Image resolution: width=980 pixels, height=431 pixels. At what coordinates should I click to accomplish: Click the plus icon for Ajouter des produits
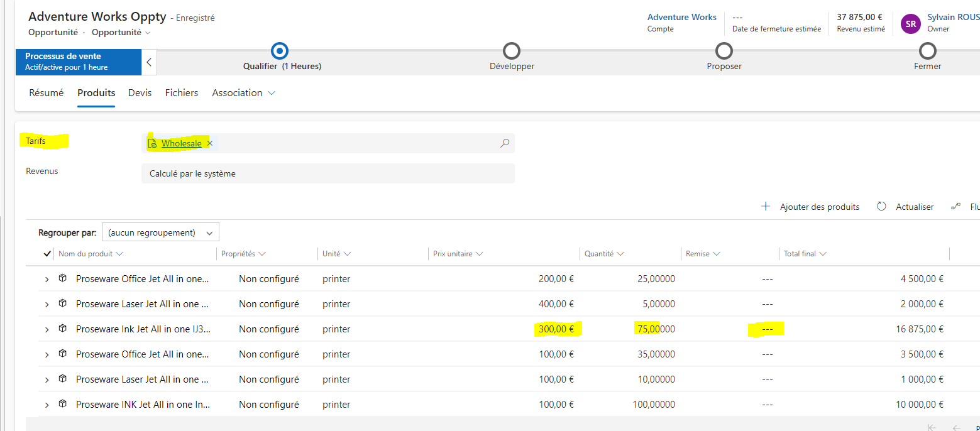coord(766,206)
